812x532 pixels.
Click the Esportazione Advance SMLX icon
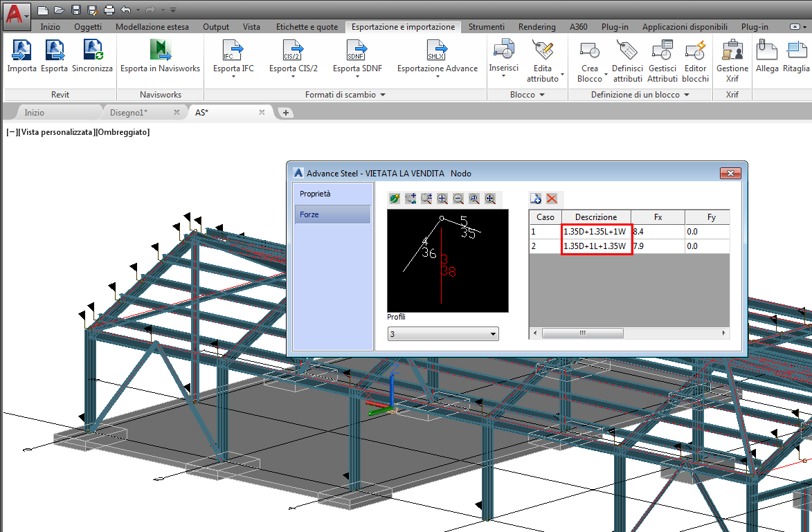coord(437,50)
